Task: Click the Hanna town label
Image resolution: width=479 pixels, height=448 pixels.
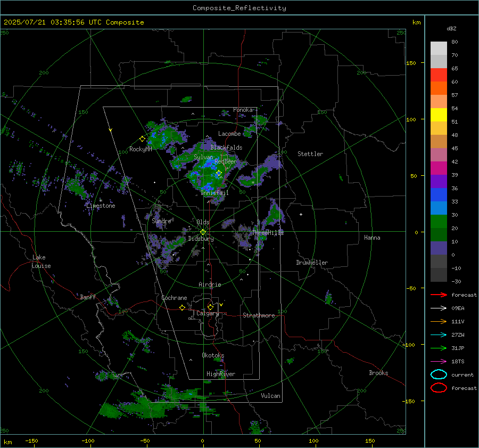Action: pos(372,238)
